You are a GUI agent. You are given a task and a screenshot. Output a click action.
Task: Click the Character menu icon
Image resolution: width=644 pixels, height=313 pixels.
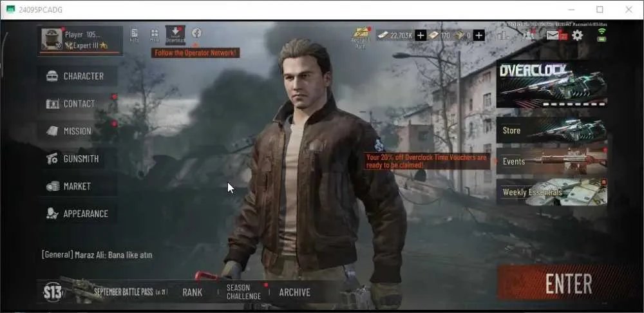coord(52,76)
